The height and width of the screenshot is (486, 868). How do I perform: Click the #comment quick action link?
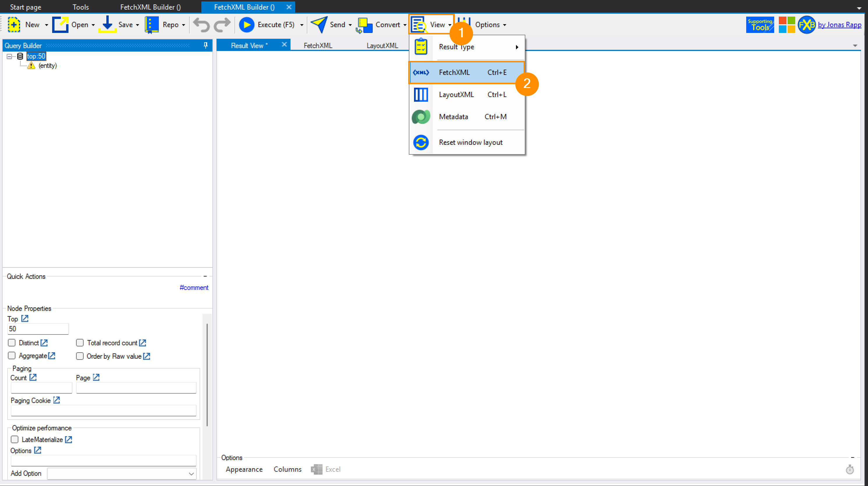pos(194,288)
